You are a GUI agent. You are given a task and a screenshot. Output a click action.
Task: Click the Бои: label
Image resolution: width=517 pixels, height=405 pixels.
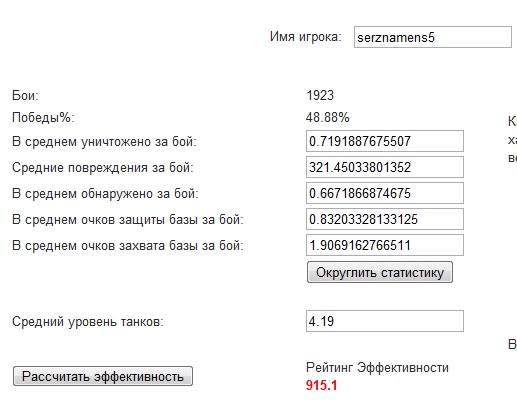tap(25, 96)
